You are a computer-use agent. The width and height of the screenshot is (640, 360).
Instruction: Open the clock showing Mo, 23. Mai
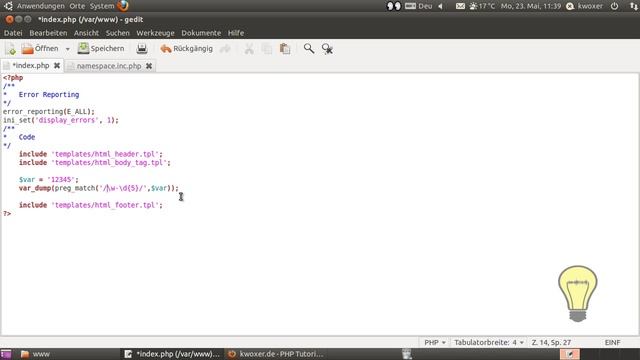(x=531, y=6)
